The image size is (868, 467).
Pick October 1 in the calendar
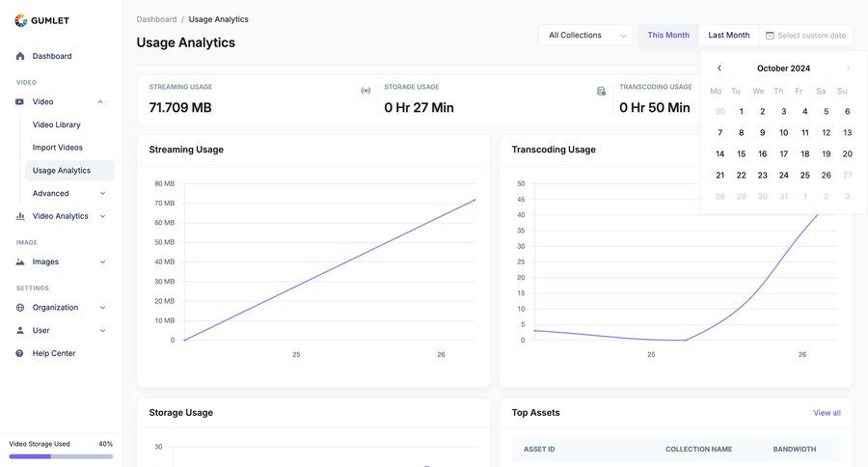coord(742,111)
